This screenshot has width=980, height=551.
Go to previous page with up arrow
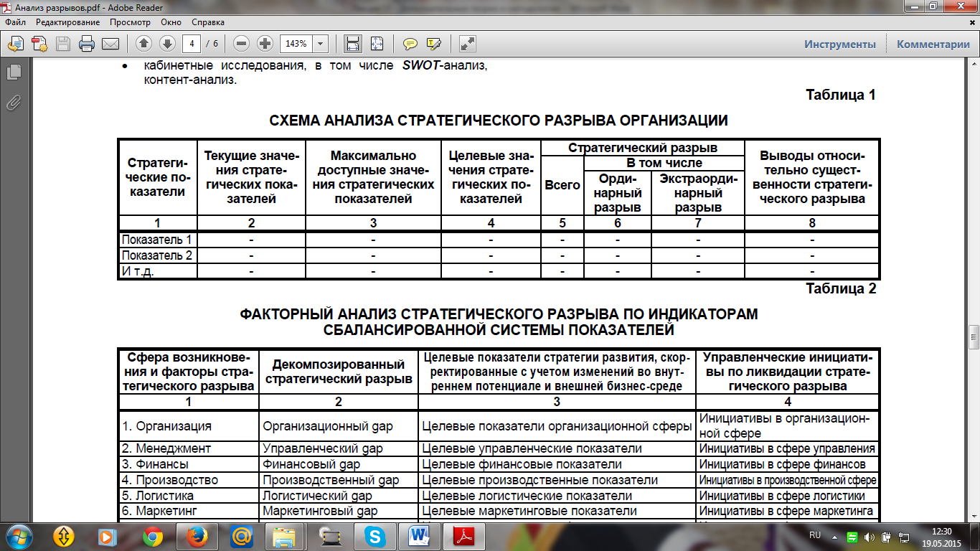click(x=143, y=44)
